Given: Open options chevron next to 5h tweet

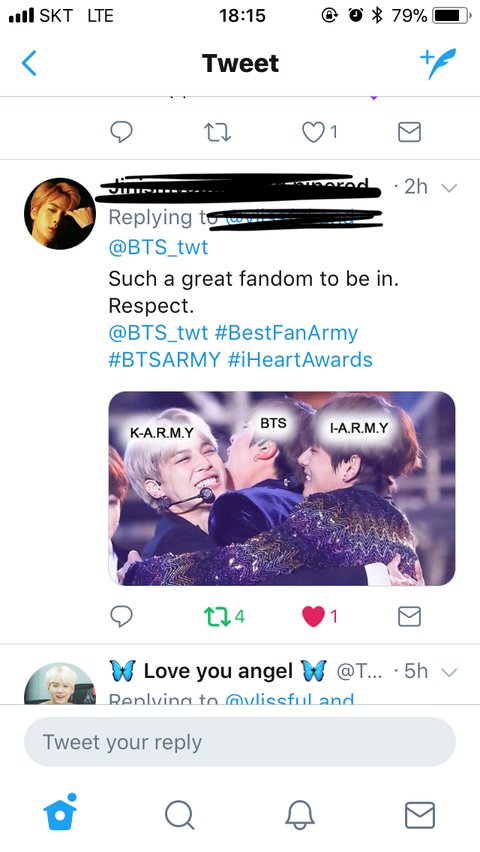Looking at the screenshot, I should click(449, 672).
